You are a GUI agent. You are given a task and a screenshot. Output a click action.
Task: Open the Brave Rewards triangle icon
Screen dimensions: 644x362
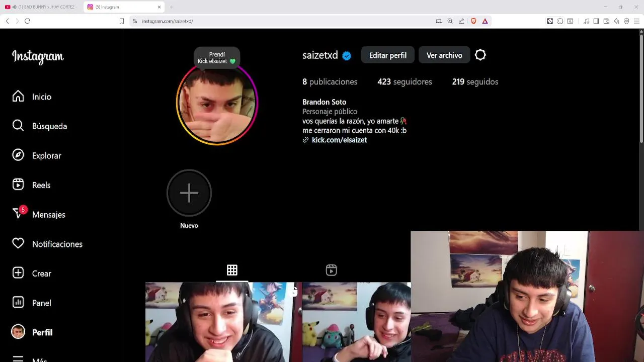point(485,21)
